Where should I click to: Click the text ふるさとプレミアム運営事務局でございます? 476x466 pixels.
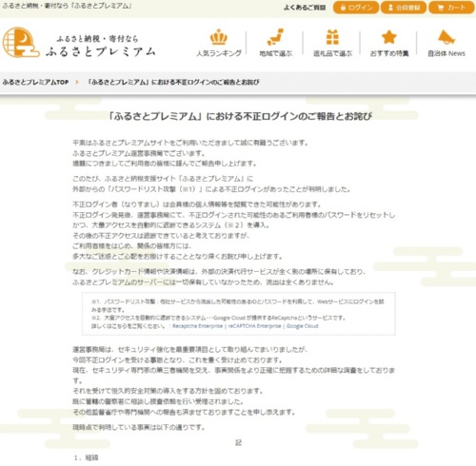tap(139, 153)
